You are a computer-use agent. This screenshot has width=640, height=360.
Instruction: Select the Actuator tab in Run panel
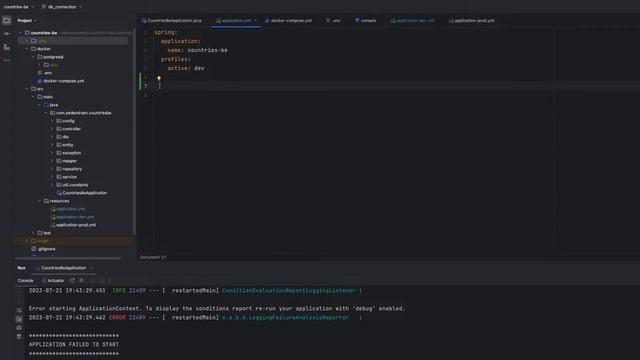point(53,280)
